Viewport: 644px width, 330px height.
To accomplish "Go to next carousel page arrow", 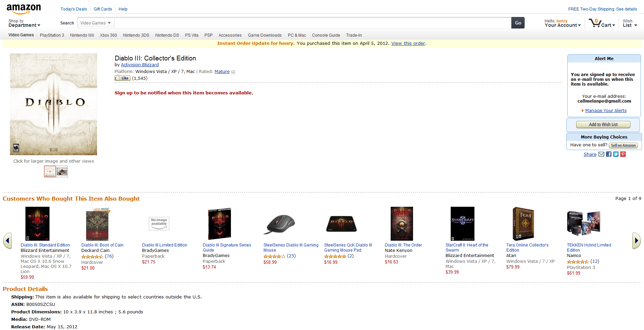I will click(x=637, y=241).
